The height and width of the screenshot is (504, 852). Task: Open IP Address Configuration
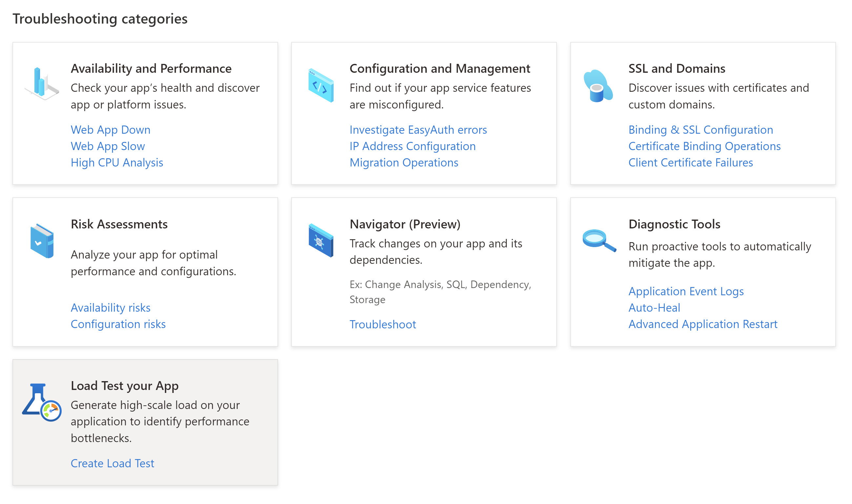pyautogui.click(x=412, y=146)
